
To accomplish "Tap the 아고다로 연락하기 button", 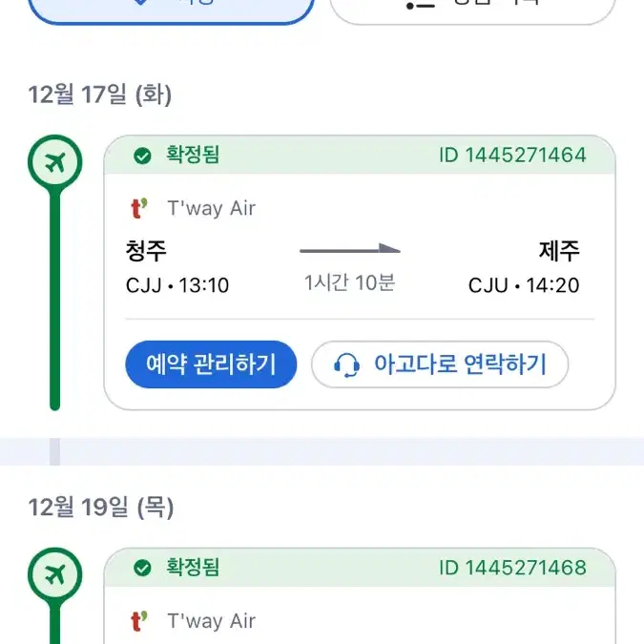I will [x=440, y=364].
